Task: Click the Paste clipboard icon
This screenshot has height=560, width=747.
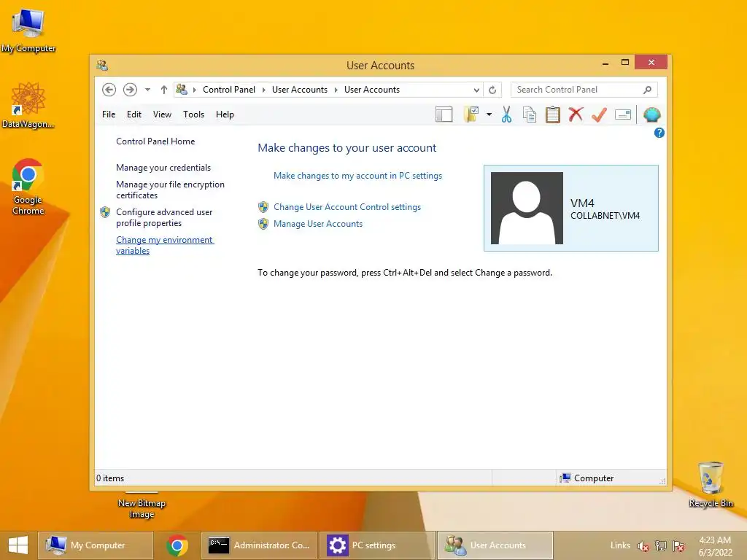Action: [553, 114]
